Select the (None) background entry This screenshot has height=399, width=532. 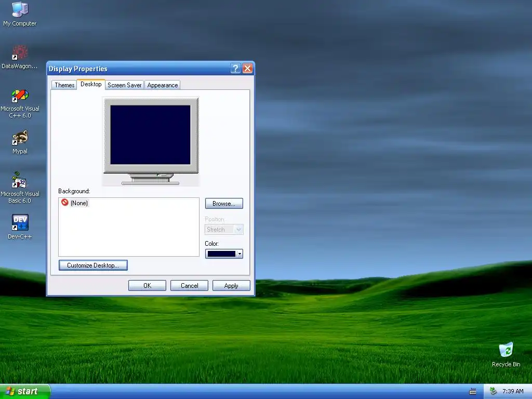[75, 203]
